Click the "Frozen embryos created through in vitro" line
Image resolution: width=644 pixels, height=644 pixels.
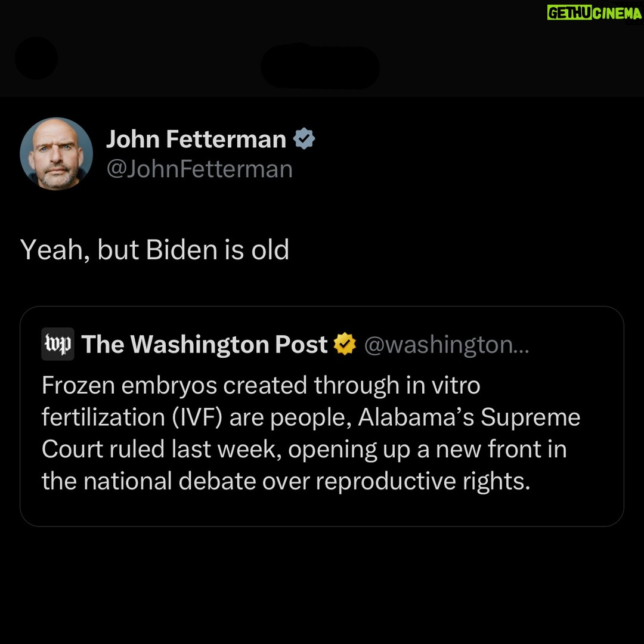[x=261, y=386]
